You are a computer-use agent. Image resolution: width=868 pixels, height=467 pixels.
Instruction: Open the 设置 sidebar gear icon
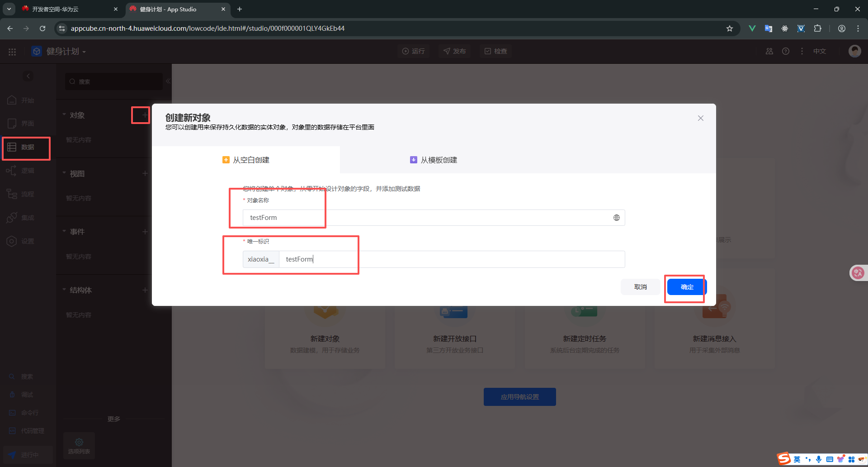click(12, 241)
